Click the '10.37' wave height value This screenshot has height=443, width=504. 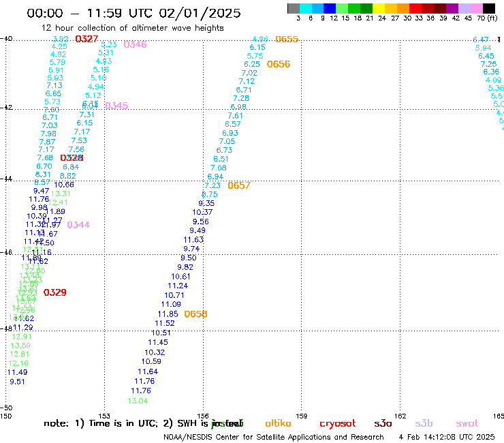click(202, 212)
